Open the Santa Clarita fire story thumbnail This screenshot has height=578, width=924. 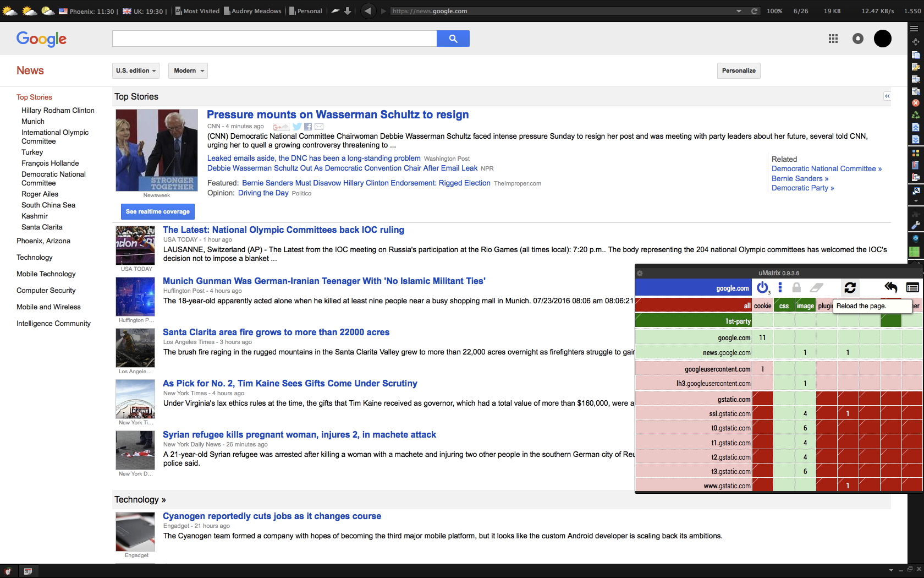pyautogui.click(x=135, y=348)
